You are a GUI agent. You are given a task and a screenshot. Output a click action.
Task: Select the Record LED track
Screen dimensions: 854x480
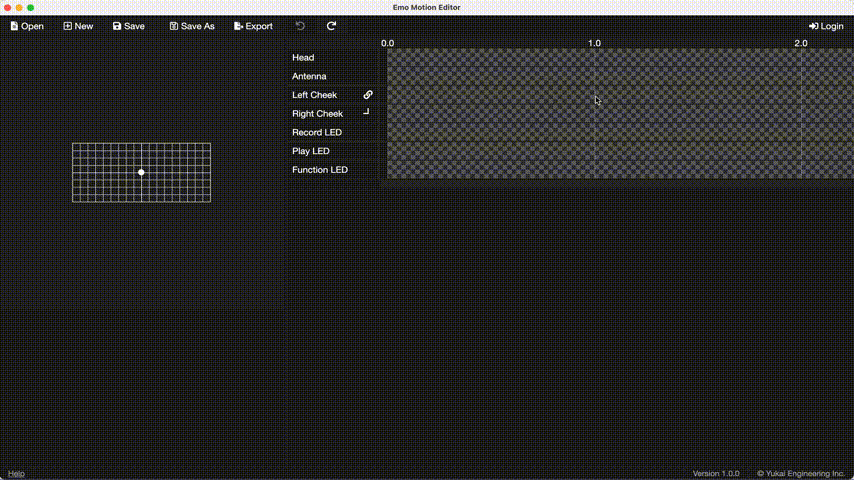(x=317, y=132)
